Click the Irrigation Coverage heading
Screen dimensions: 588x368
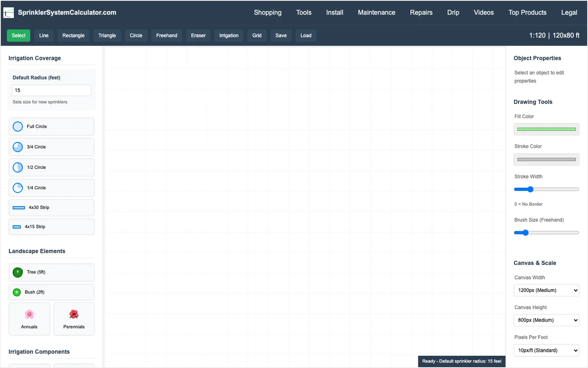(35, 58)
